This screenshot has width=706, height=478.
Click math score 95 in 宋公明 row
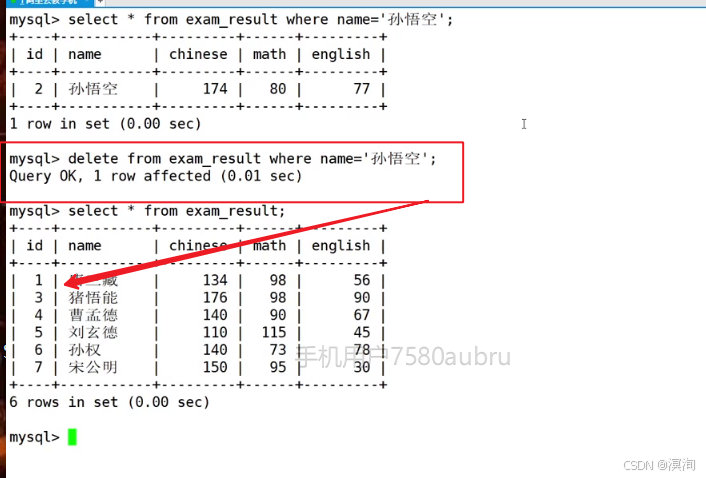(x=278, y=367)
